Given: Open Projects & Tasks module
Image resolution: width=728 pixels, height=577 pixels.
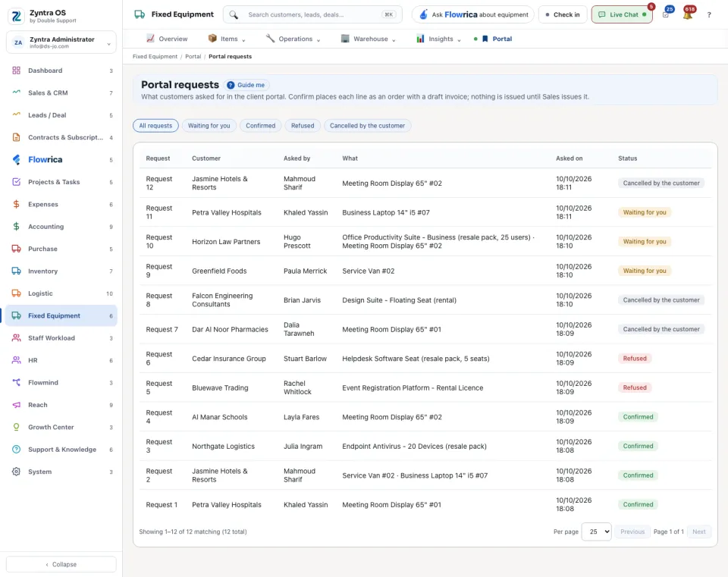Looking at the screenshot, I should (61, 182).
